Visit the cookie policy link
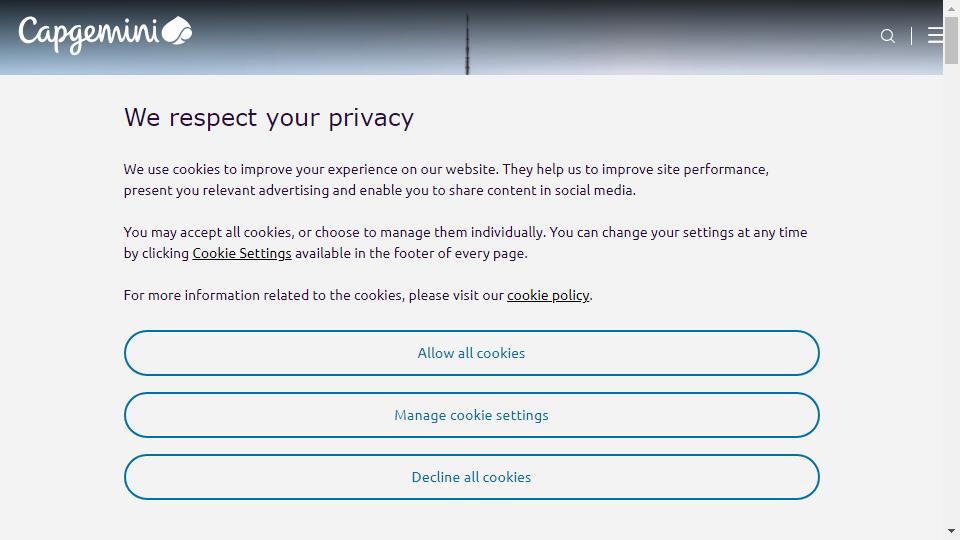Screen dimensions: 960x540 tap(548, 295)
